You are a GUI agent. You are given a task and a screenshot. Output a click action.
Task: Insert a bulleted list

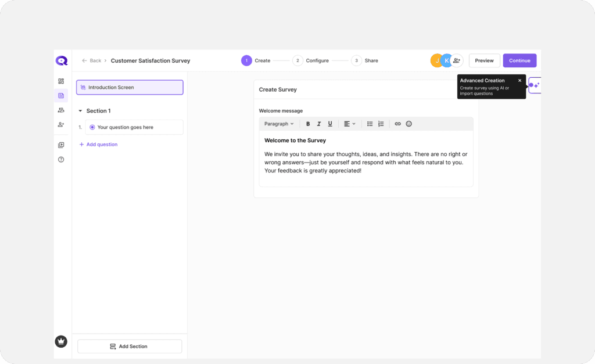pos(370,124)
